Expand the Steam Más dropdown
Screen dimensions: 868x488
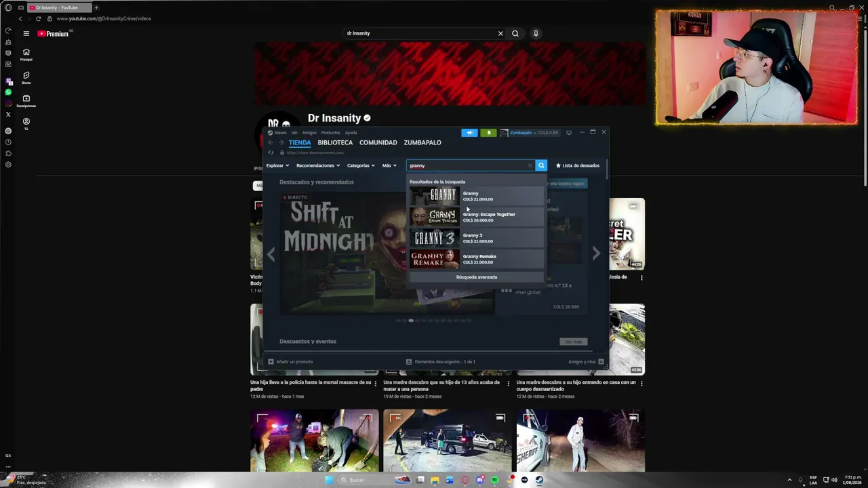click(389, 165)
